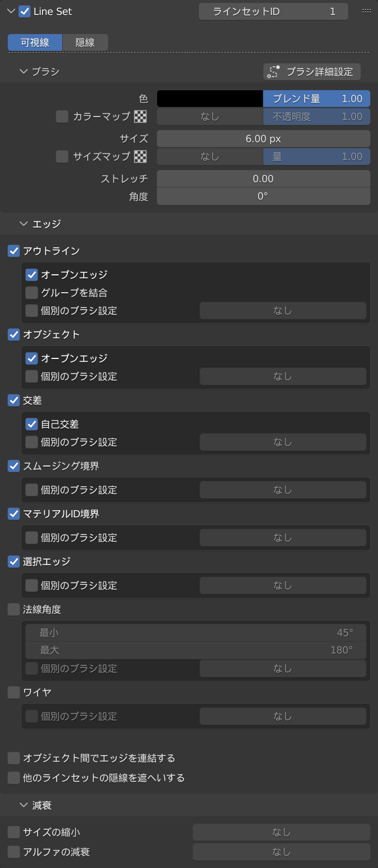The image size is (378, 868).
Task: Switch to the 隠線 tab
Action: coord(85,42)
